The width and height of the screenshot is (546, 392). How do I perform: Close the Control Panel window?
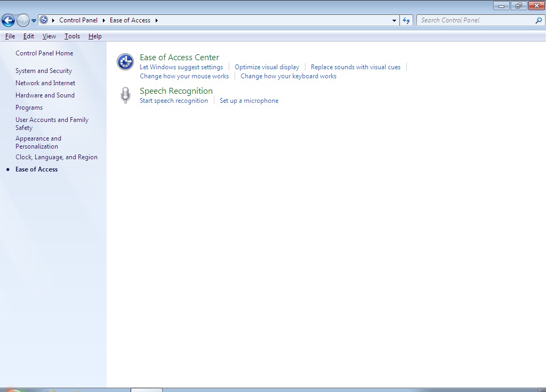tap(536, 5)
